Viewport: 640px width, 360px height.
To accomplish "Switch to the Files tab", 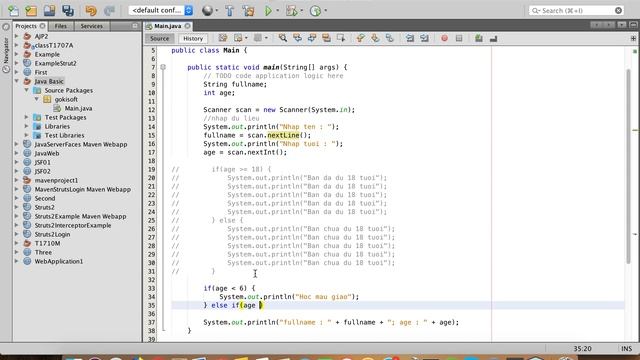I will coord(60,26).
